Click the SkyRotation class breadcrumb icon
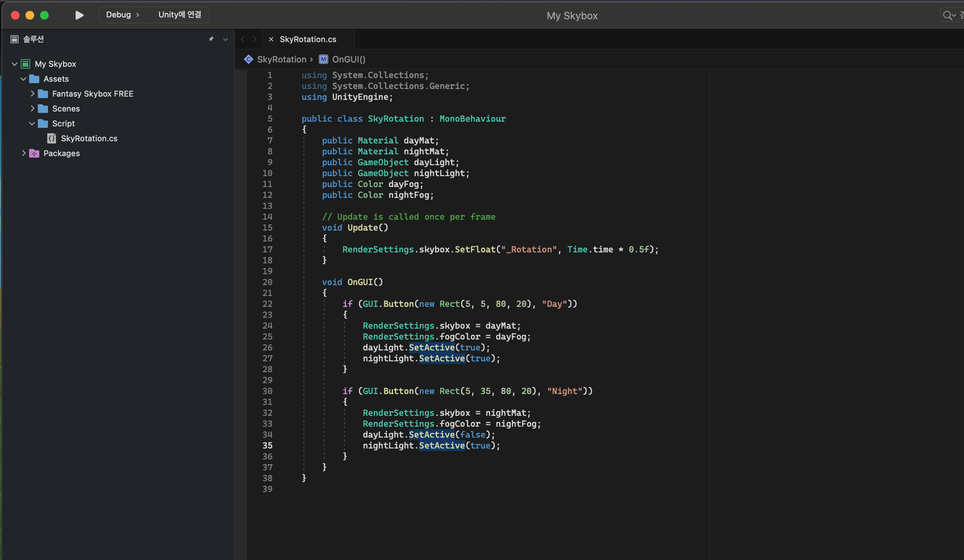This screenshot has height=560, width=964. pyautogui.click(x=249, y=59)
